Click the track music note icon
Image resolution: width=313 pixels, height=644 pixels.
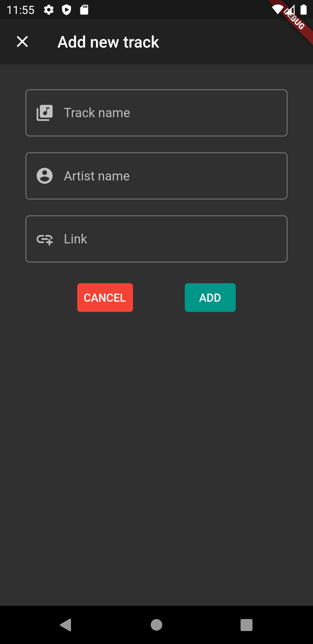point(44,113)
